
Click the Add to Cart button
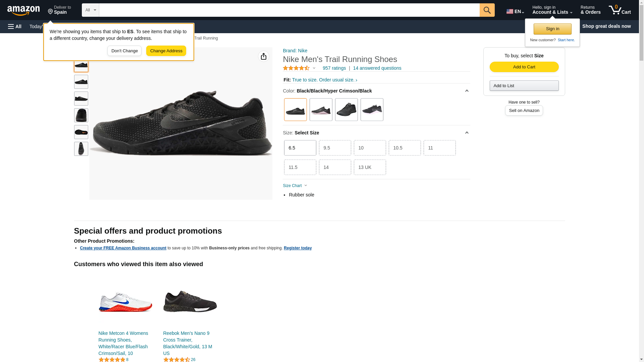tap(524, 67)
